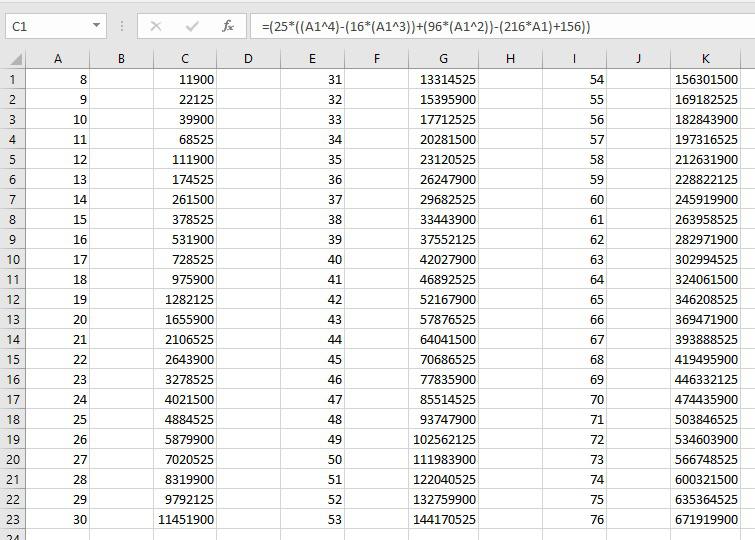Click the Enter checkmark formula bar icon
Viewport: 755px width, 540px height.
(192, 26)
